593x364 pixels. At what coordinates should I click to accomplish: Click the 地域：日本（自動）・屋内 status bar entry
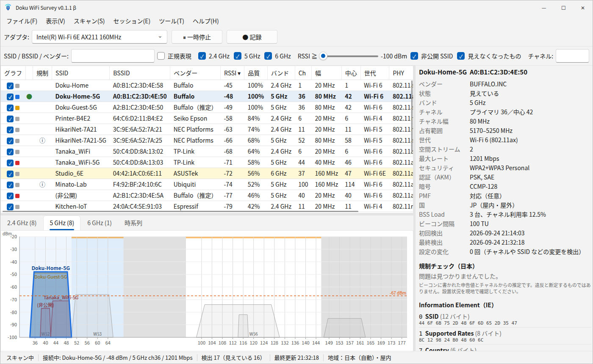[x=360, y=358]
